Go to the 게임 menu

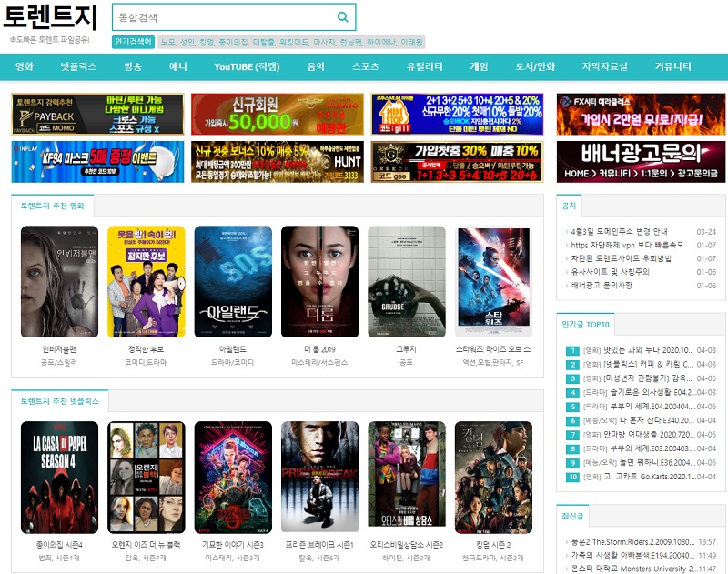(479, 66)
